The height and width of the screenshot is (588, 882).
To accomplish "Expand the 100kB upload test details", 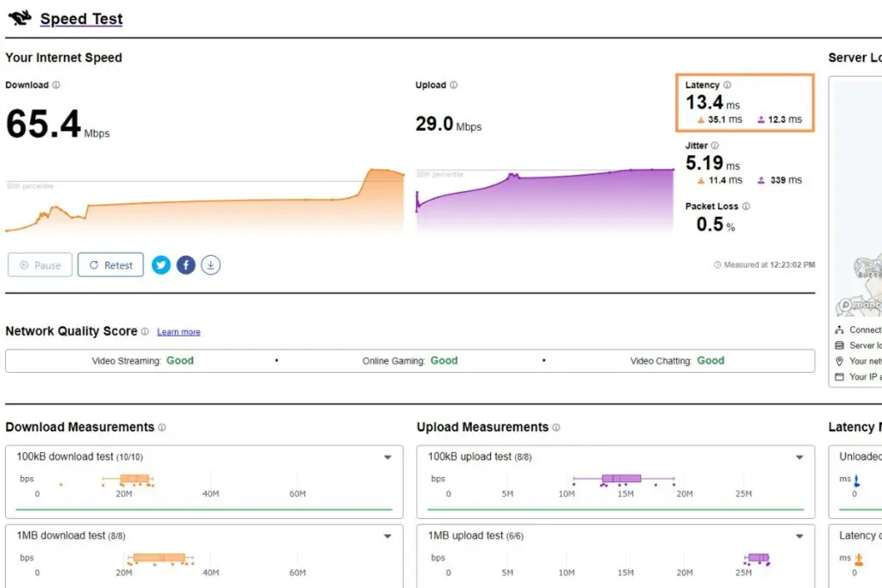I will [798, 457].
